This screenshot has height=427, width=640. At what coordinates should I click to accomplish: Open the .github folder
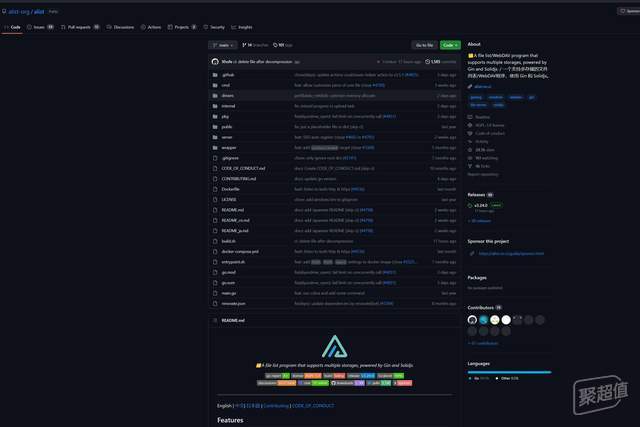pyautogui.click(x=228, y=75)
